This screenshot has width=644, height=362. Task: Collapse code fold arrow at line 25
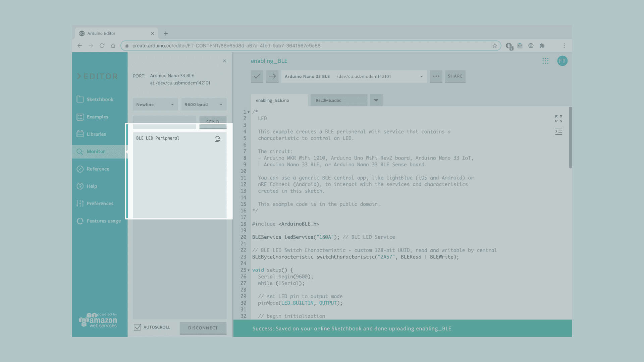tap(249, 270)
